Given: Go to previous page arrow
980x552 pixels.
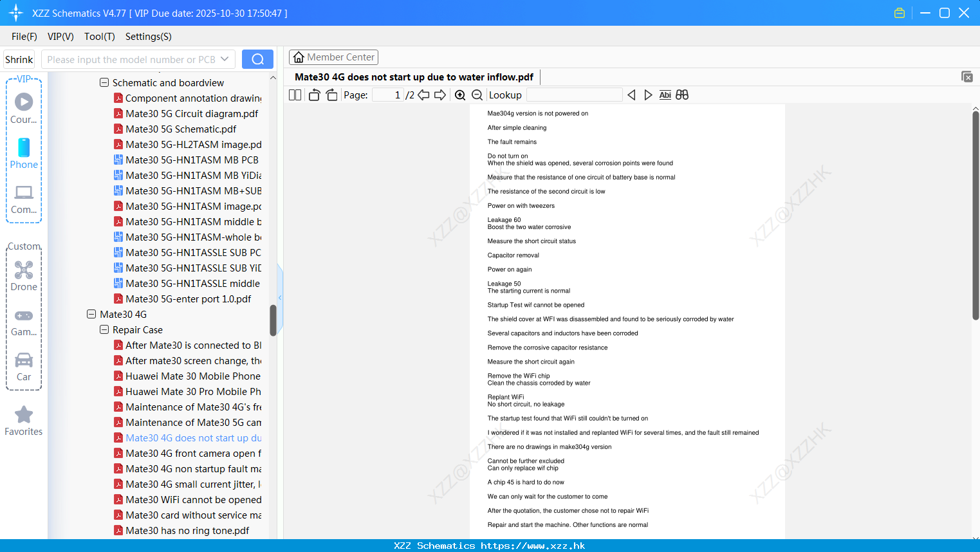Looking at the screenshot, I should pos(423,95).
